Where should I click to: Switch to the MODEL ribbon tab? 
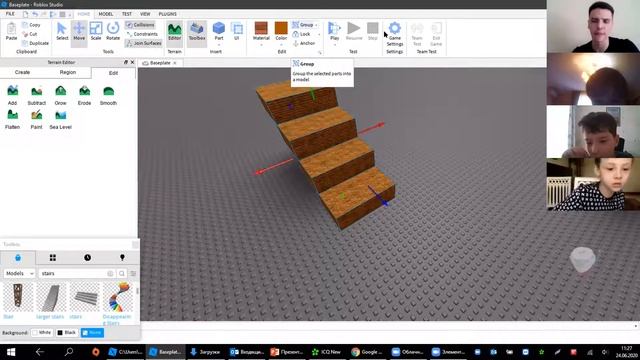tap(106, 14)
